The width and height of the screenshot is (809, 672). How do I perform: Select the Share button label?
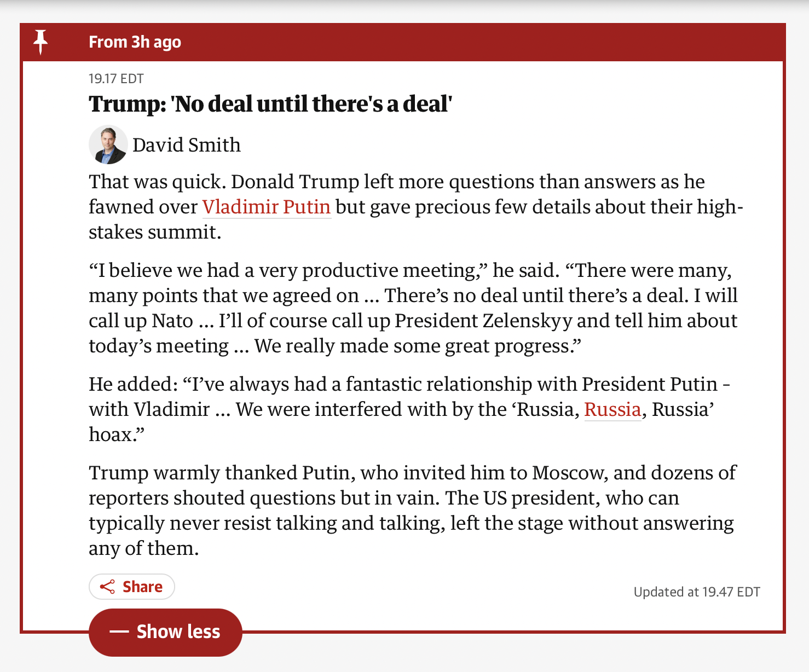142,587
